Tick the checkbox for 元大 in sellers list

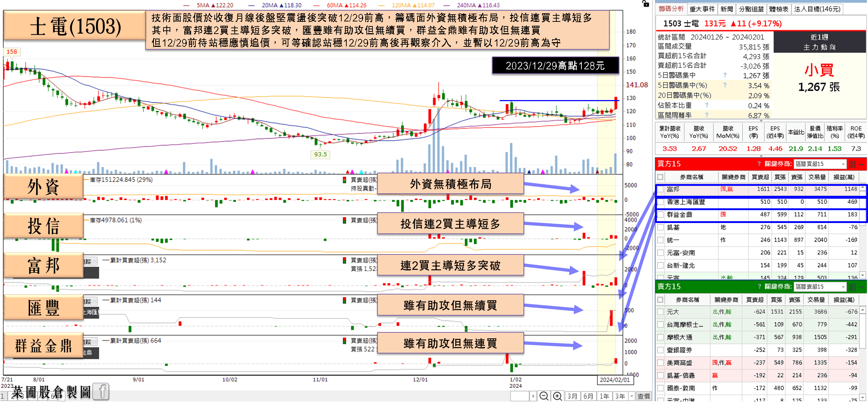660,312
